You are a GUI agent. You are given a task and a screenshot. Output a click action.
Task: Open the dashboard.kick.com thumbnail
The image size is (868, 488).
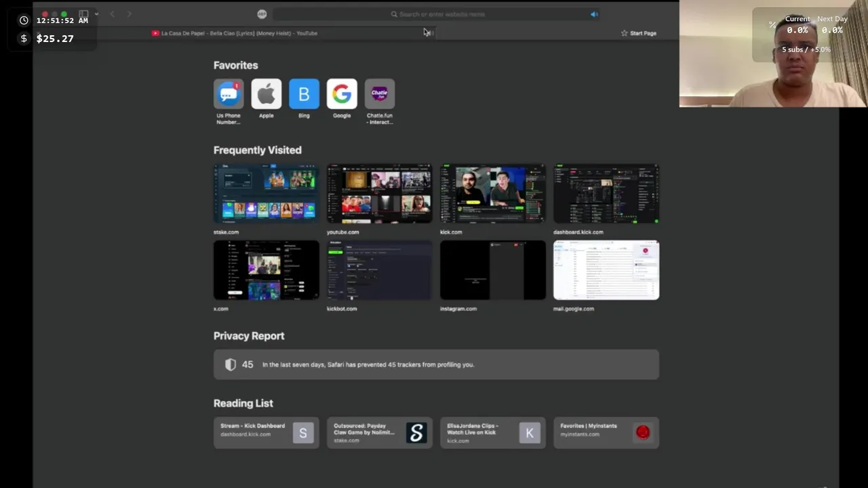tap(606, 194)
